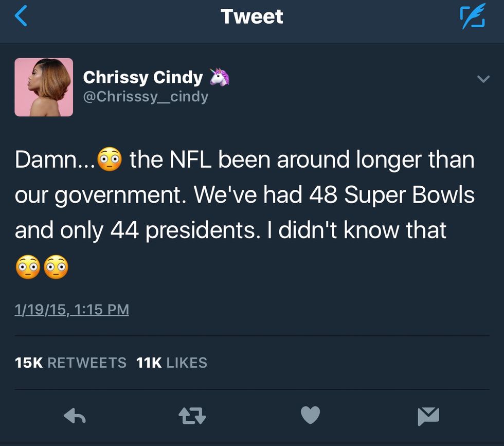Open Chrissy Cindy's profile picture
This screenshot has width=504, height=446.
pos(44,87)
